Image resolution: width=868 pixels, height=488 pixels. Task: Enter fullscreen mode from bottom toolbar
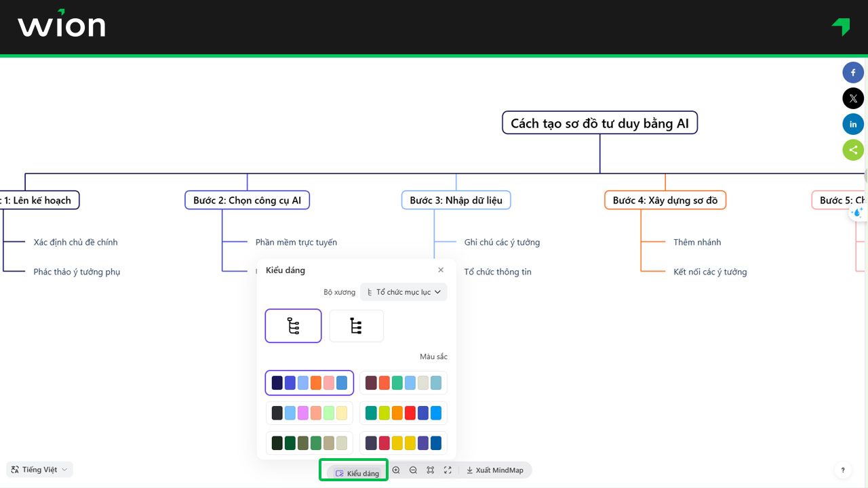(448, 470)
